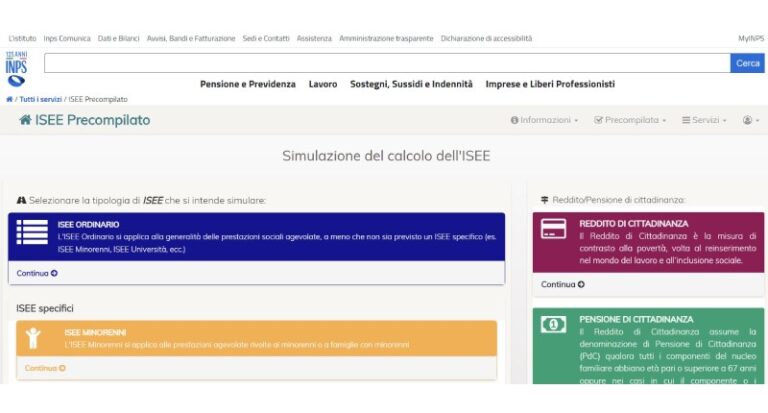The image size is (768, 413).
Task: Open Sostegni, Sussidi e Indennità menu
Action: (x=411, y=84)
